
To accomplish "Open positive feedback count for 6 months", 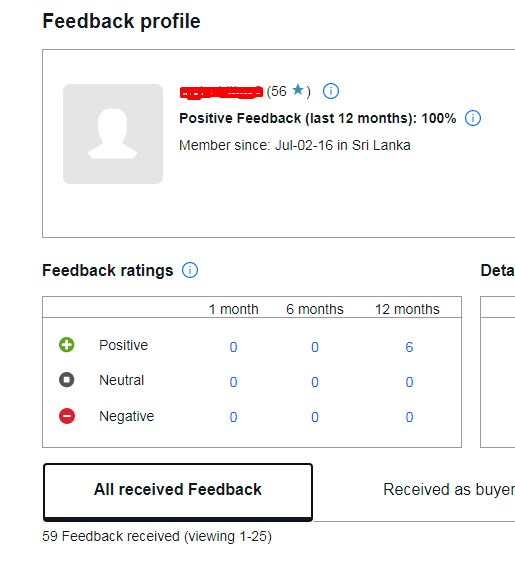I will click(315, 347).
